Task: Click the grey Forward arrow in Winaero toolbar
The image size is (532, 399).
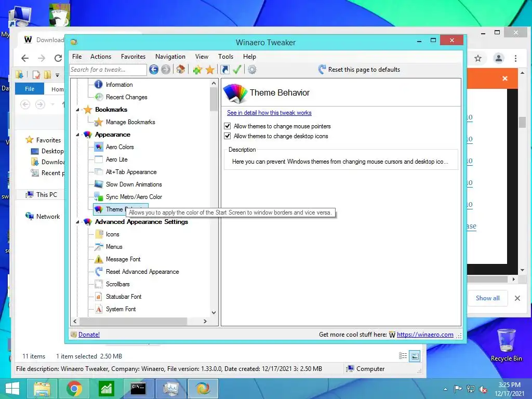Action: pos(166,70)
